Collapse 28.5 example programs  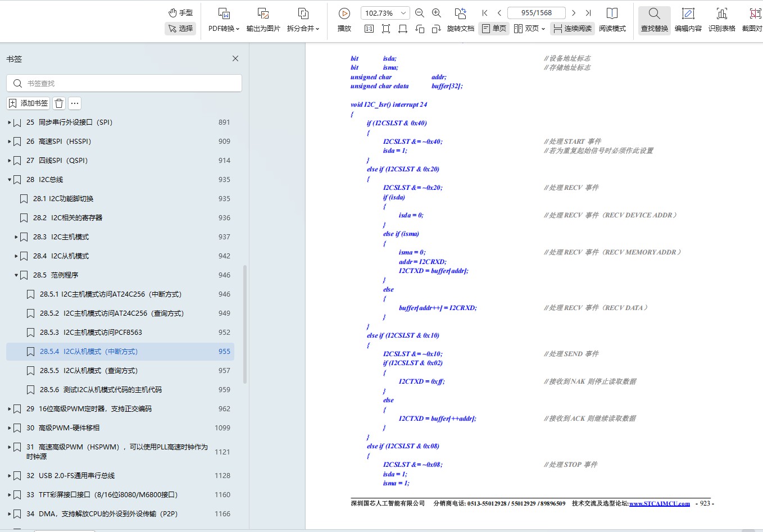[x=16, y=275]
